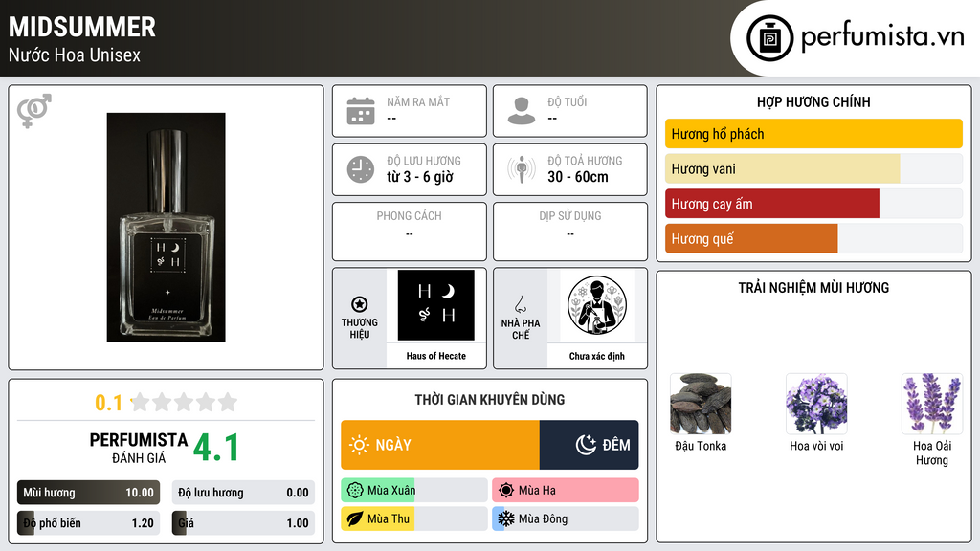Click the Thời gian khuyên dùng heading
This screenshot has height=551, width=980.
pyautogui.click(x=490, y=400)
